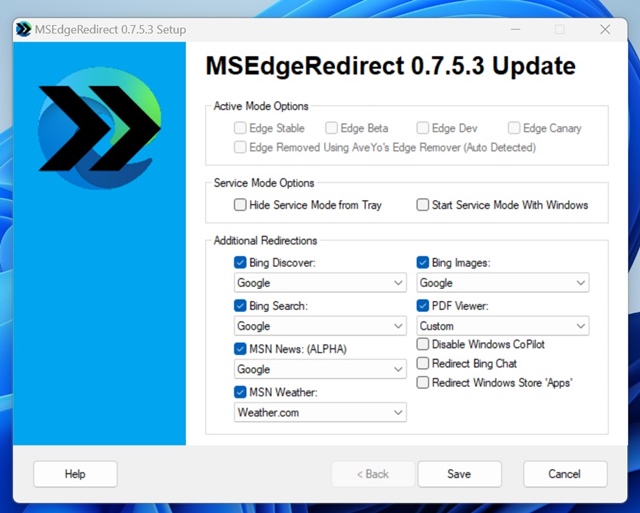
Task: Uncheck the Bing Images checkbox
Action: tap(422, 262)
